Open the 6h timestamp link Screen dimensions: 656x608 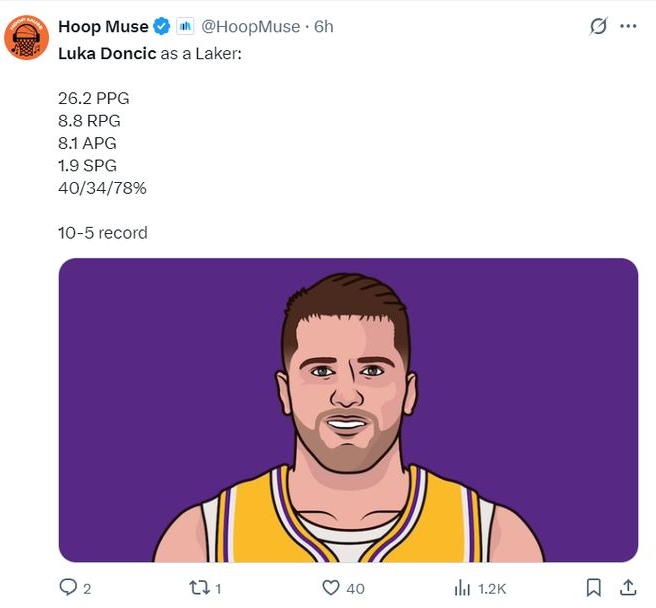324,27
